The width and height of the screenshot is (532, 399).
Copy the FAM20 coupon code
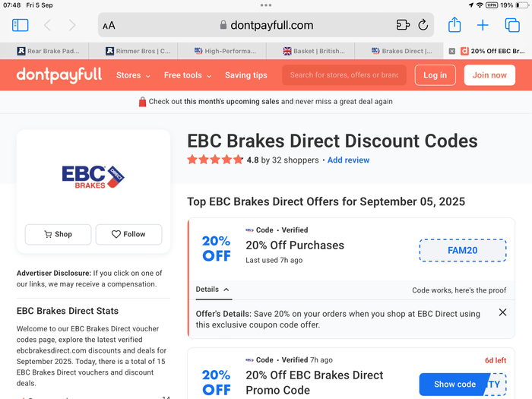tap(463, 250)
